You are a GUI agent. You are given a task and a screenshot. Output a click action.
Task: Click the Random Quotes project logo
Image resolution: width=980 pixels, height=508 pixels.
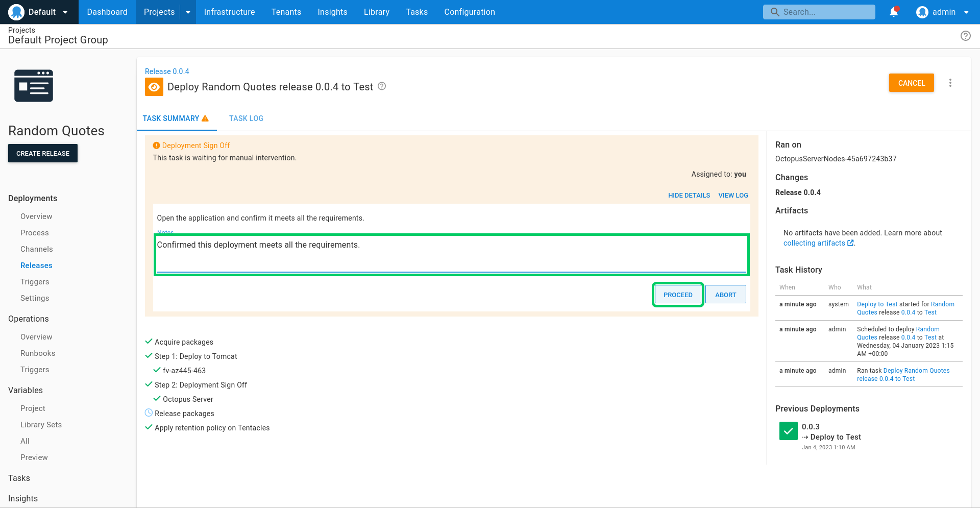(x=34, y=86)
